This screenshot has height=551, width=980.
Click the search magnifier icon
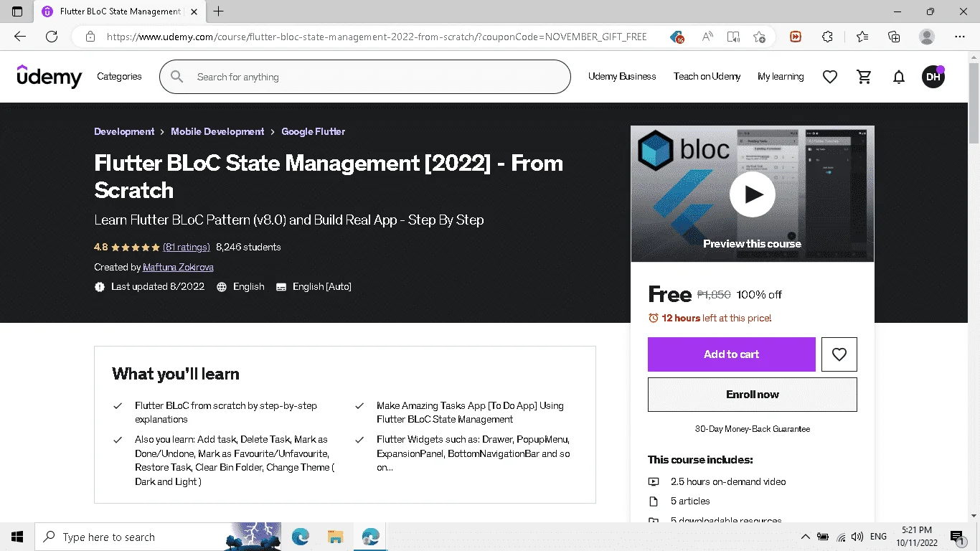coord(176,77)
